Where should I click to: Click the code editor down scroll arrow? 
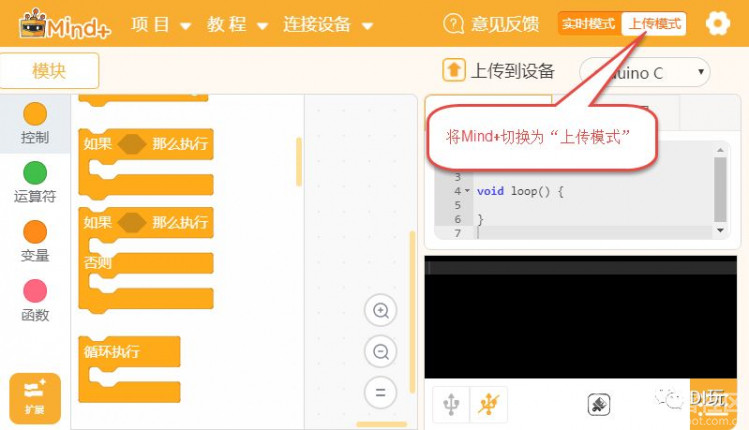click(x=720, y=230)
